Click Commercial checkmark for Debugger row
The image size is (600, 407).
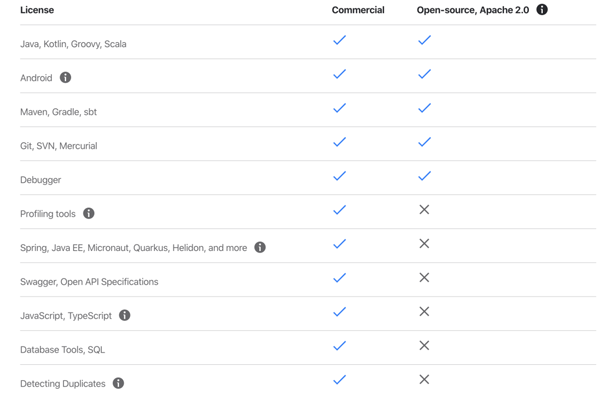click(340, 176)
